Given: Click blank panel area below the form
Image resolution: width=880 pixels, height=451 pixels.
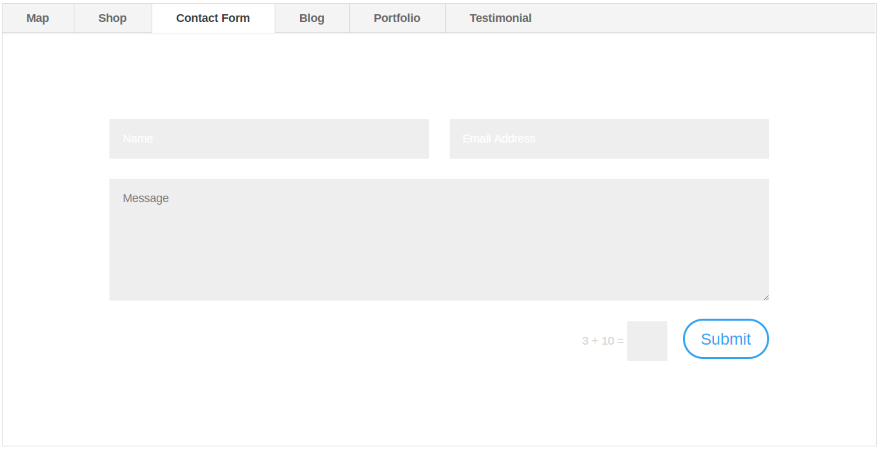Looking at the screenshot, I should (438, 405).
